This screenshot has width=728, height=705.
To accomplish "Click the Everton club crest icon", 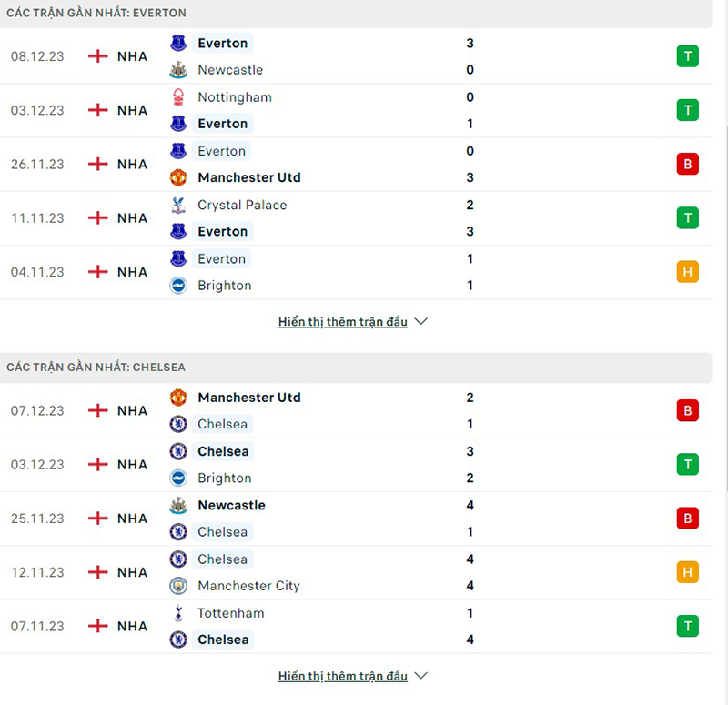I will pos(178,43).
